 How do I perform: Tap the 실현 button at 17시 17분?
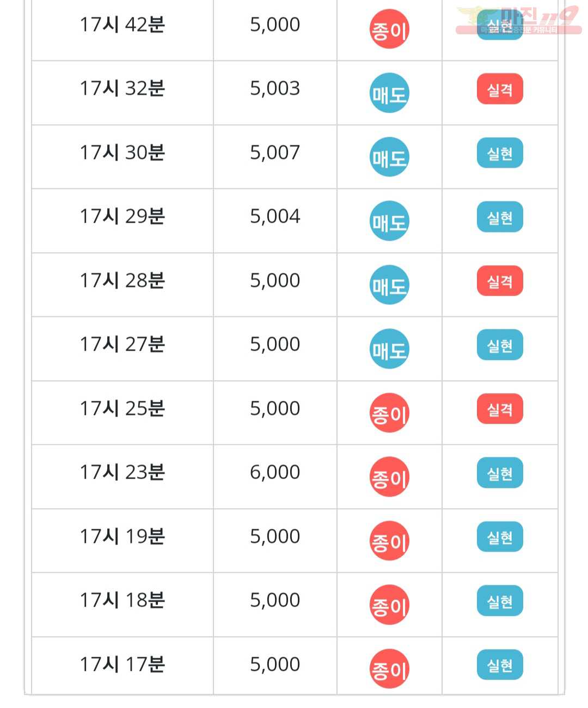pyautogui.click(x=500, y=665)
